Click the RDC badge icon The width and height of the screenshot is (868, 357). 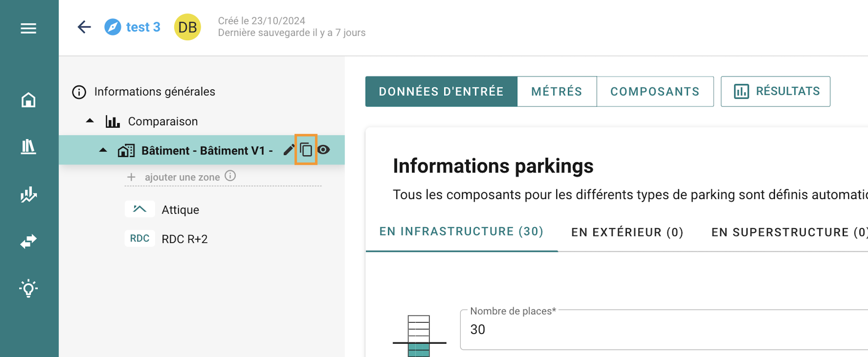click(x=139, y=238)
